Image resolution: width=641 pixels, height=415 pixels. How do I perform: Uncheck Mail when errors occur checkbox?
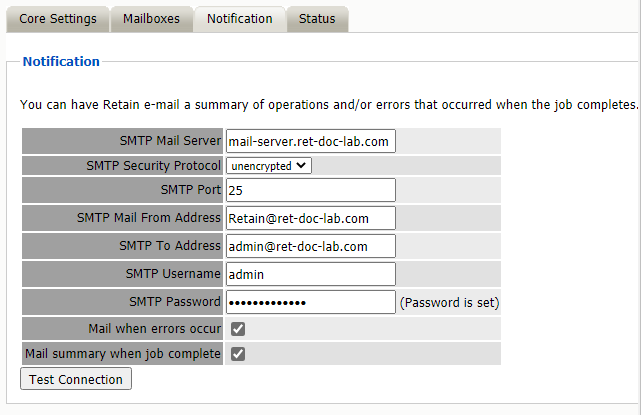tap(238, 329)
